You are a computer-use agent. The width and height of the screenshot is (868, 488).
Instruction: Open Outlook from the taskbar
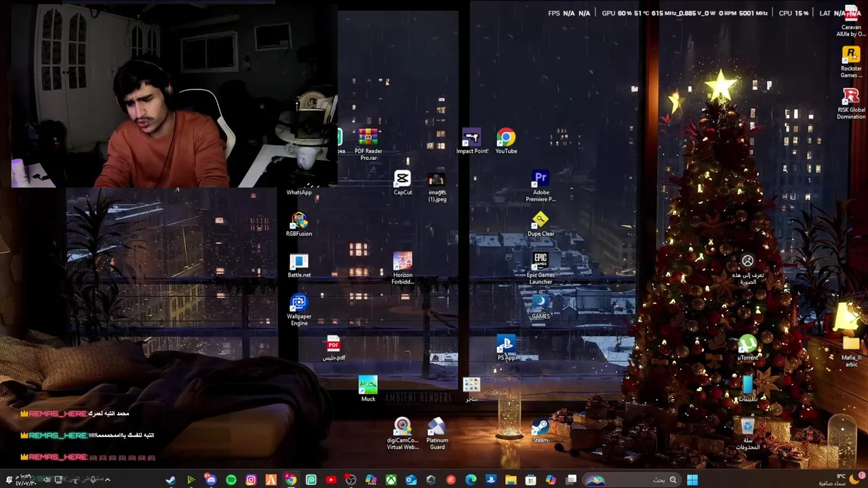coord(411,480)
